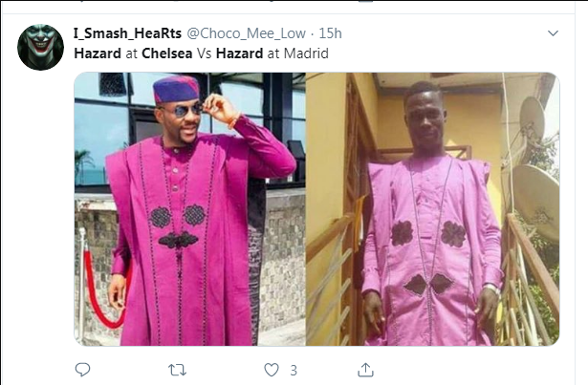Retweet this post using the retweet icon

tap(178, 369)
